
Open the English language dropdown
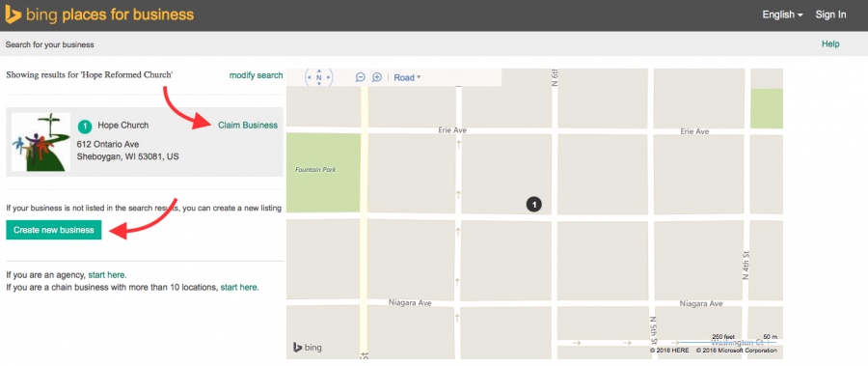tap(782, 15)
